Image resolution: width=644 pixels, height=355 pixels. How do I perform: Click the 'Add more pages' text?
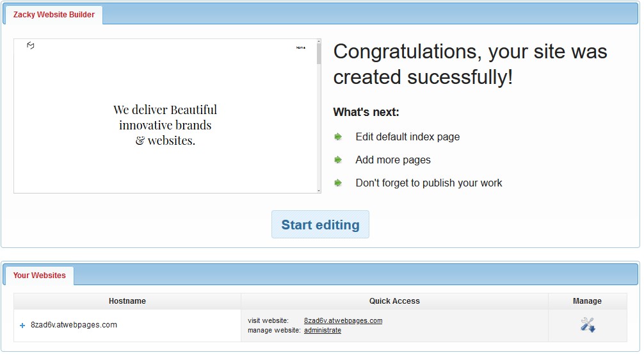pos(393,160)
